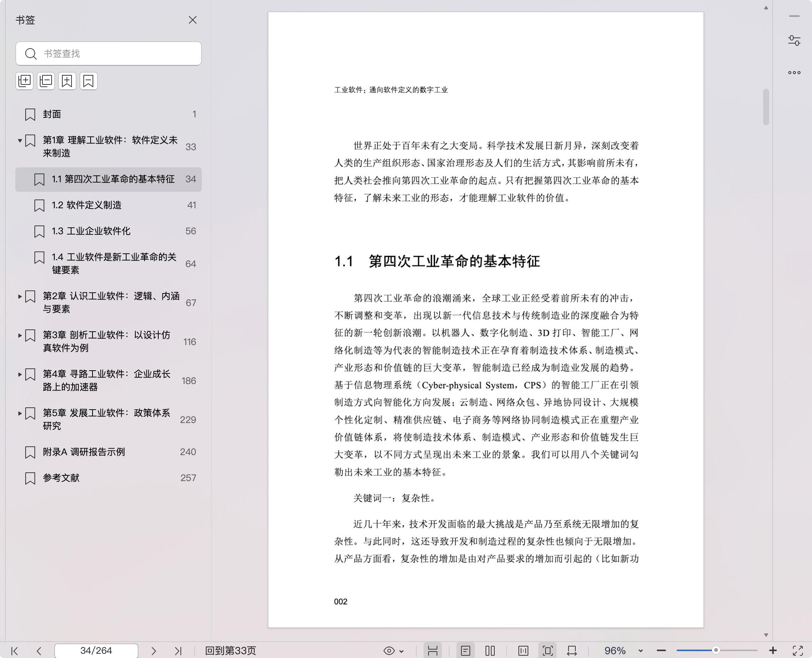The image size is (812, 658).
Task: Expand the 第4章 寻路工业软件 chapter
Action: pyautogui.click(x=20, y=374)
